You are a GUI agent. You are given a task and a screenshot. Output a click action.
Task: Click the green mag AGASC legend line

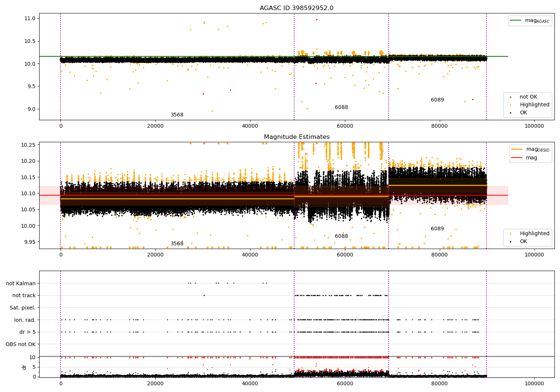pos(516,21)
